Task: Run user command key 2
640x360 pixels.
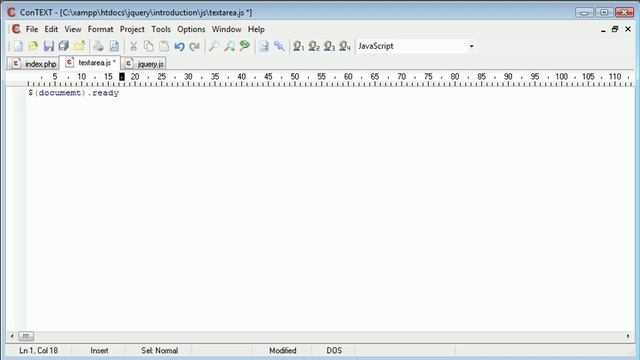Action: pyautogui.click(x=314, y=46)
